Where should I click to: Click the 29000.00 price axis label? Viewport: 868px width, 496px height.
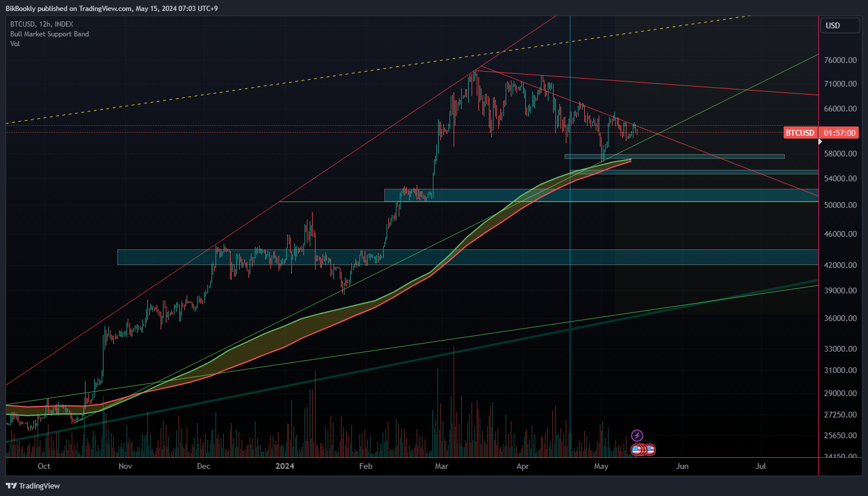point(840,393)
